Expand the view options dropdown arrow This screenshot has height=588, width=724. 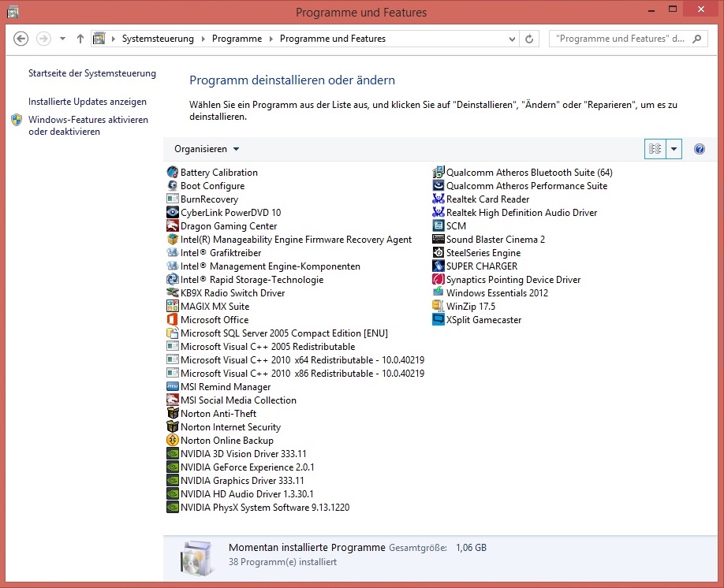coord(674,149)
